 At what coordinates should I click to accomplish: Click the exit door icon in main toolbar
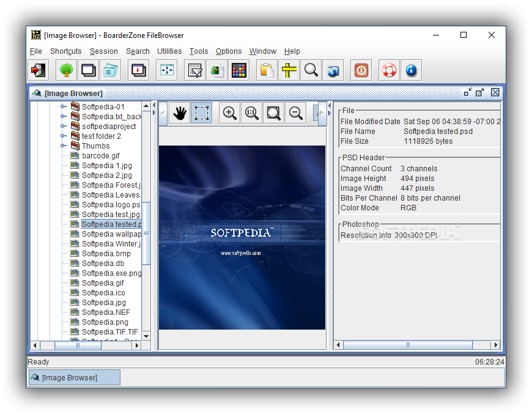pos(39,70)
